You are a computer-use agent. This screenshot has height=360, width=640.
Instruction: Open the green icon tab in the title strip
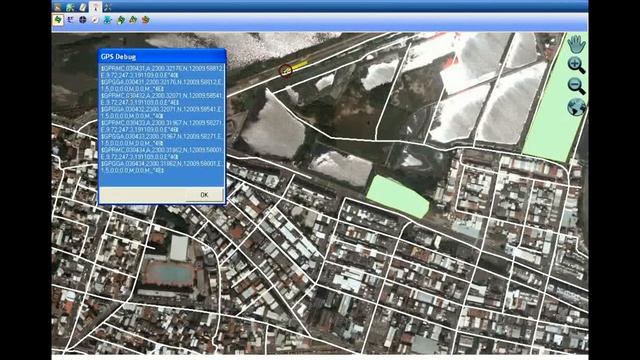click(70, 7)
